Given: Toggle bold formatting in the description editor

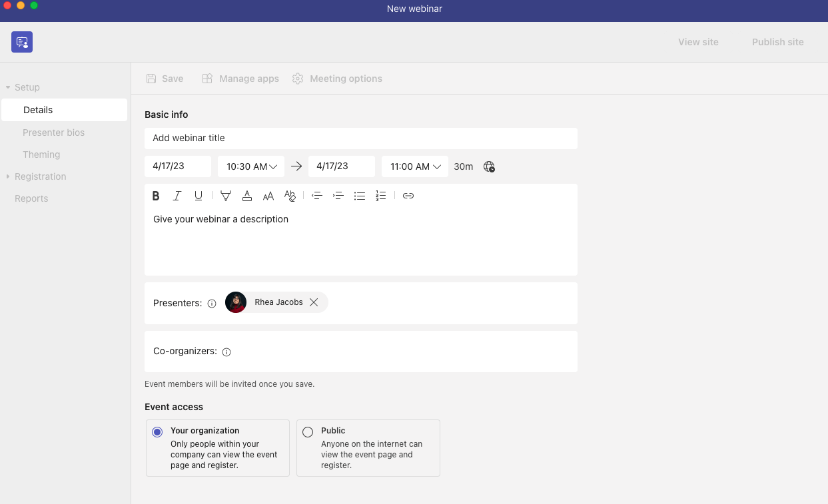Looking at the screenshot, I should coord(155,195).
